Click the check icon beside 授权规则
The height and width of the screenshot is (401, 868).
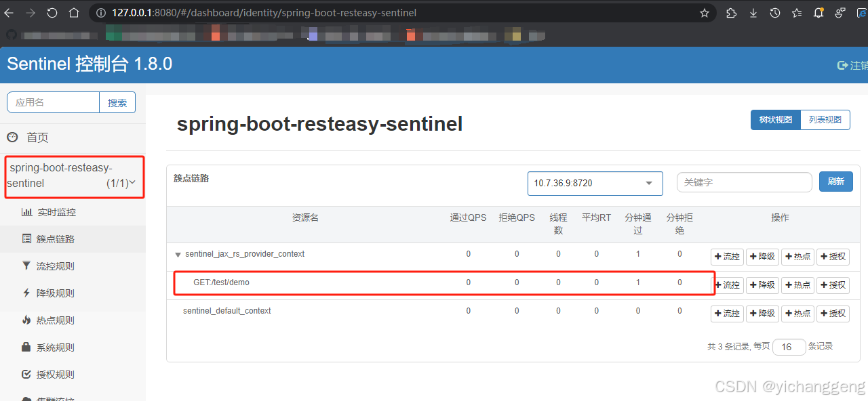(x=26, y=374)
